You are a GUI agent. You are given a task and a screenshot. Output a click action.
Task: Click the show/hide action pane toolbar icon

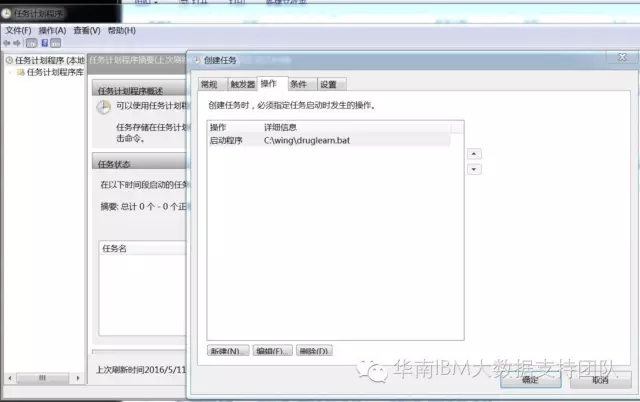point(56,43)
